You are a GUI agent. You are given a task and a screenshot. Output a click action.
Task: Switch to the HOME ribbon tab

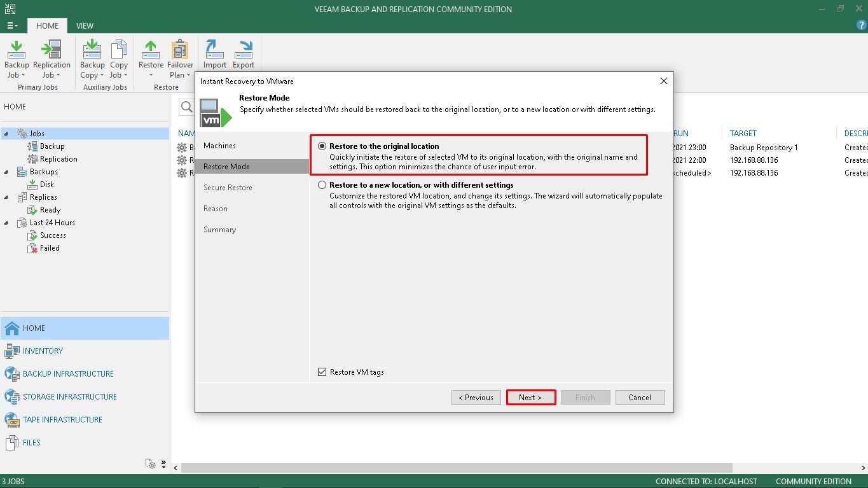[x=47, y=25]
